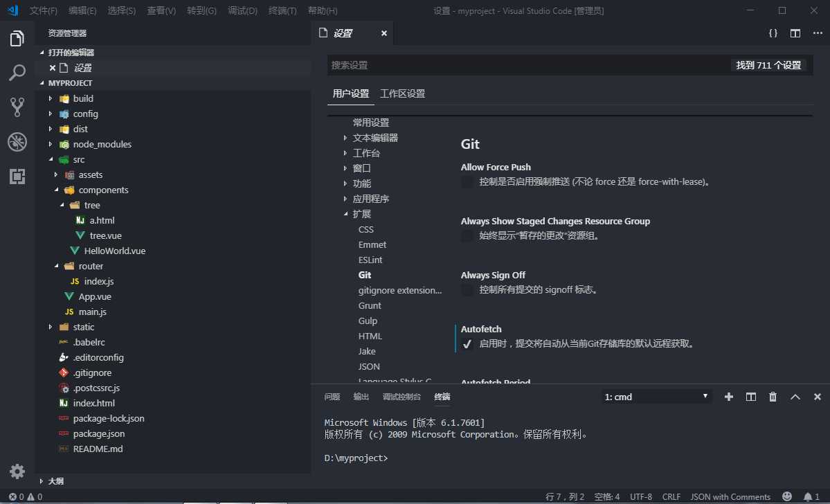
Task: Open tree.vue file
Action: [x=105, y=235]
